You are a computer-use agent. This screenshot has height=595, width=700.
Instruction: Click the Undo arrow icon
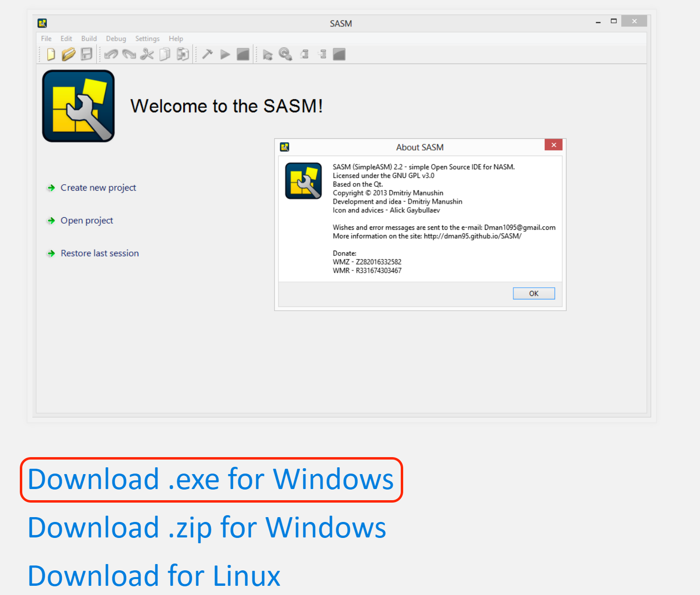(111, 54)
